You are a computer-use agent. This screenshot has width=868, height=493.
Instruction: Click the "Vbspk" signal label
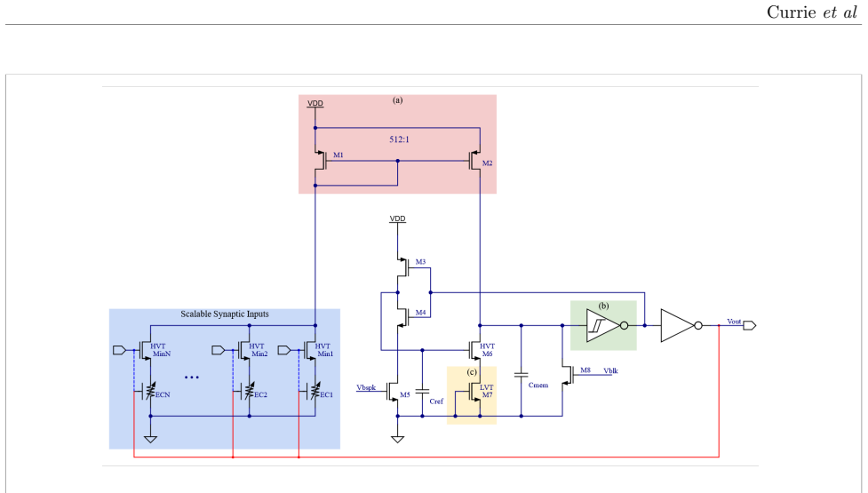366,387
